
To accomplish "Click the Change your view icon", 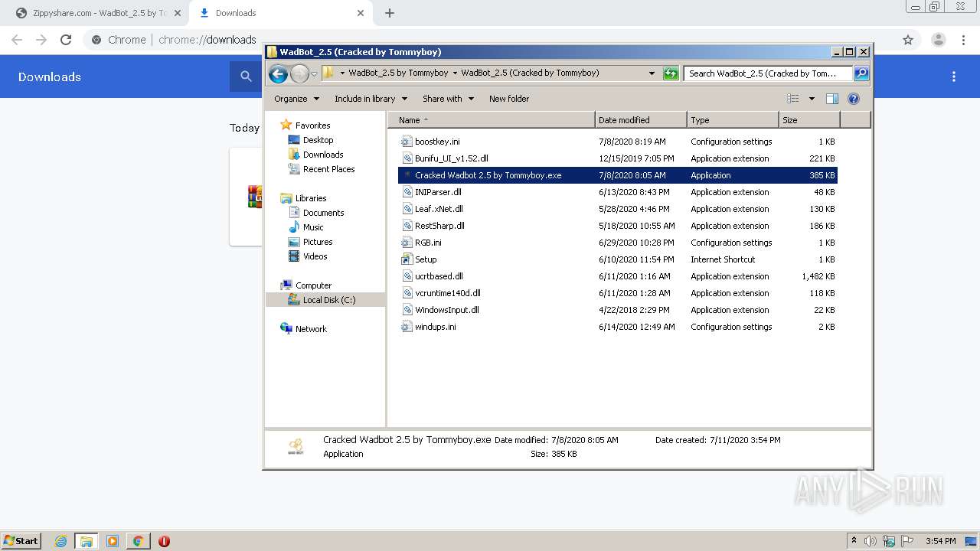I will point(793,99).
